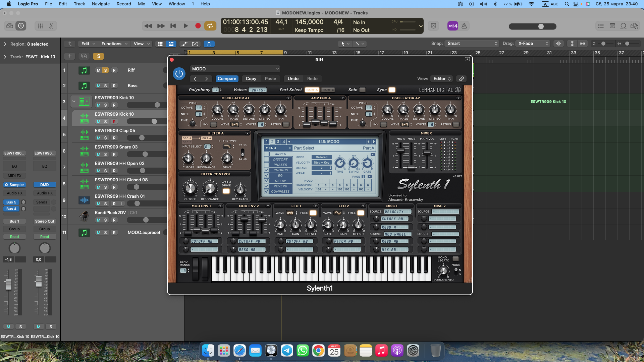This screenshot has width=644, height=362.
Task: Click the MIDI FX slot
Action: [x=14, y=176]
